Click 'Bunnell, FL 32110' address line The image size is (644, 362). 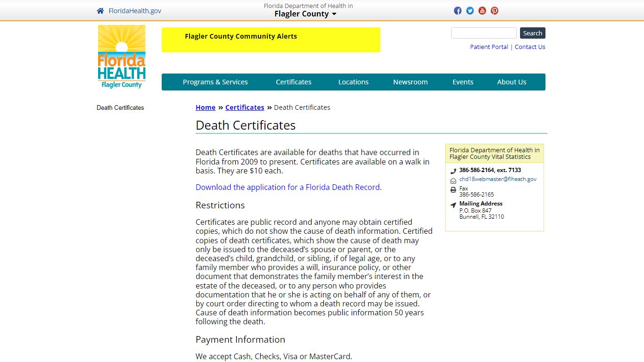click(x=482, y=217)
